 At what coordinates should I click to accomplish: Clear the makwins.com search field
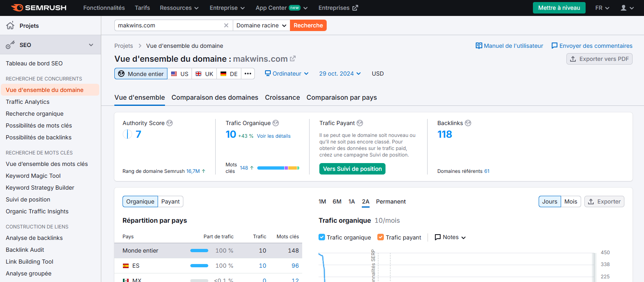(226, 25)
